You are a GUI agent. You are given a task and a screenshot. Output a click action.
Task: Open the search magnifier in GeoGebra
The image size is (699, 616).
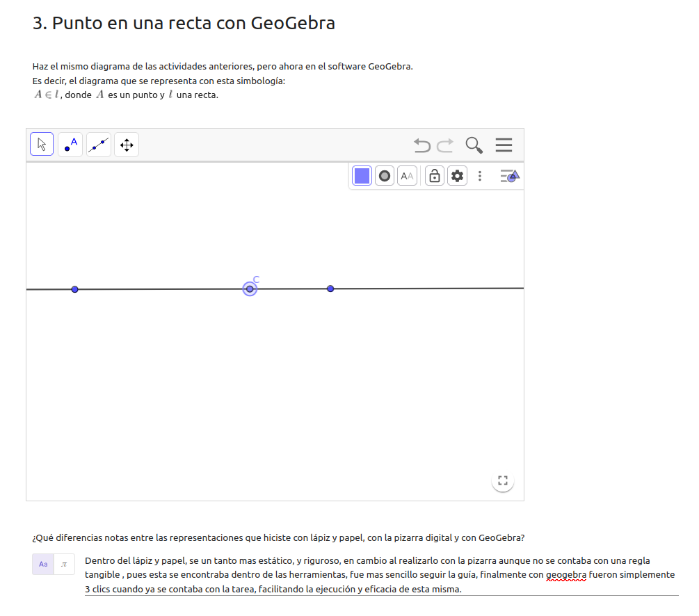click(474, 145)
